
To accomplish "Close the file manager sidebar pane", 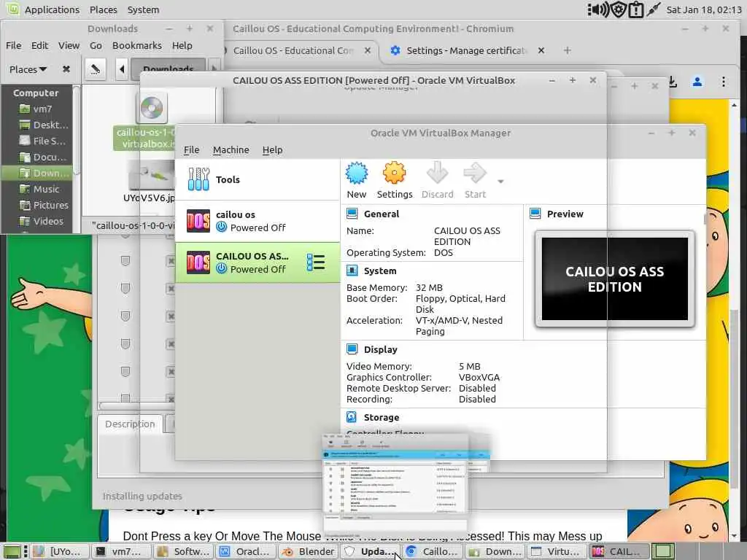I will point(66,69).
